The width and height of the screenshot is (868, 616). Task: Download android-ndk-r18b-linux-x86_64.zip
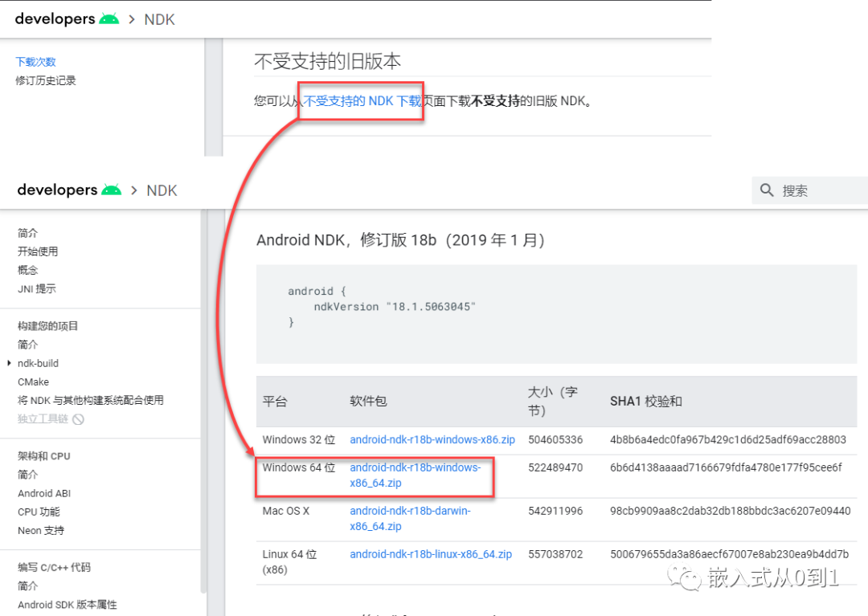click(431, 554)
